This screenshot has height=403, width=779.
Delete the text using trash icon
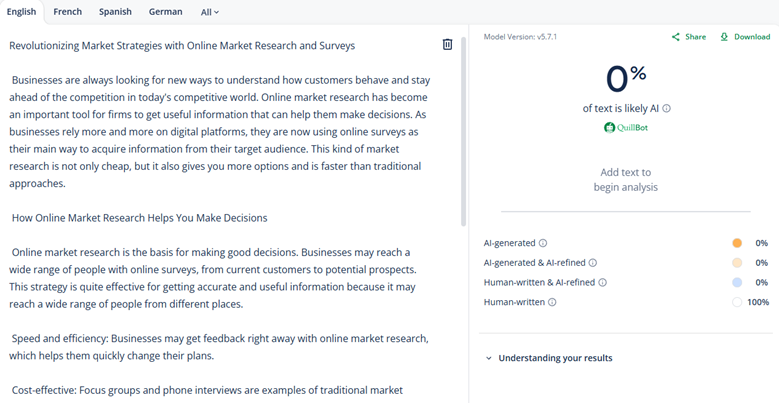(447, 45)
